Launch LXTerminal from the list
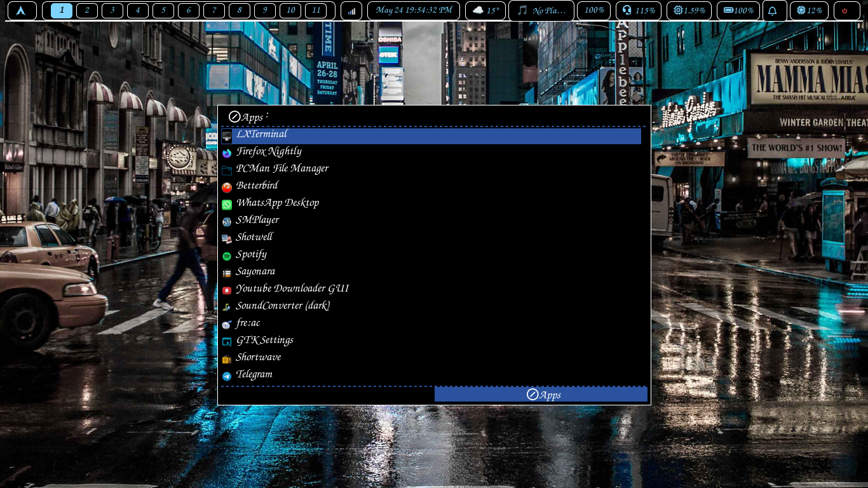The width and height of the screenshot is (868, 488). pos(431,136)
